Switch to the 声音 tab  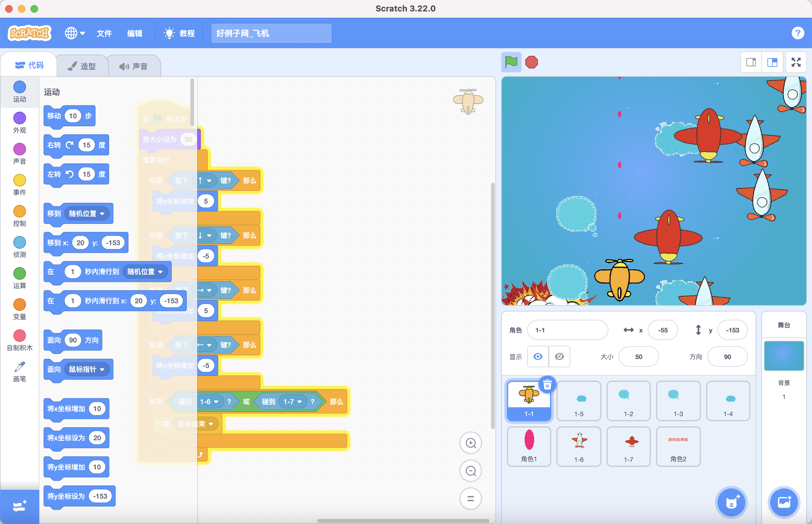pos(134,66)
